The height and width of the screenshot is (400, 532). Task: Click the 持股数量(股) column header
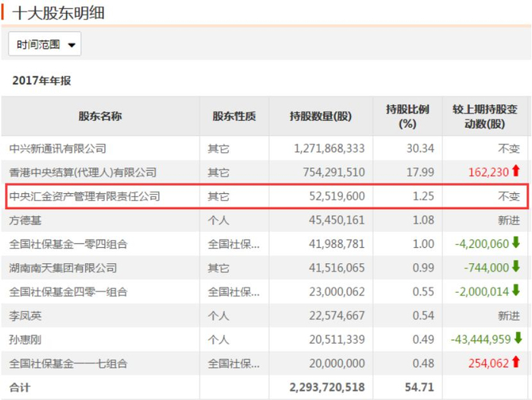pos(321,116)
